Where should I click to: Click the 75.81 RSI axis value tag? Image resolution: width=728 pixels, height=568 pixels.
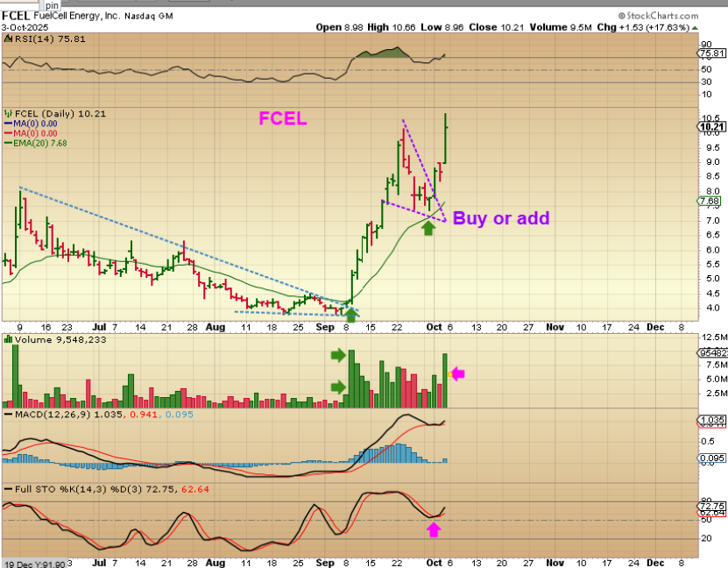point(711,53)
